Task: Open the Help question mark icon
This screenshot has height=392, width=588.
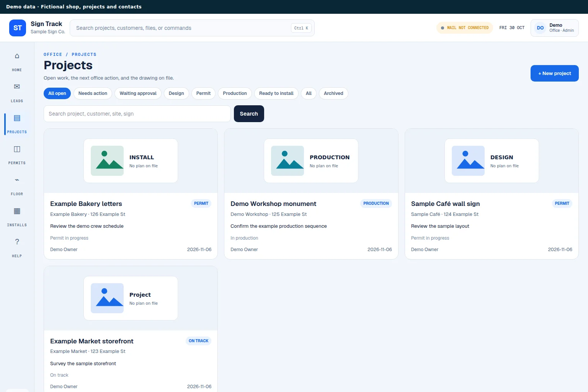Action: point(17,242)
